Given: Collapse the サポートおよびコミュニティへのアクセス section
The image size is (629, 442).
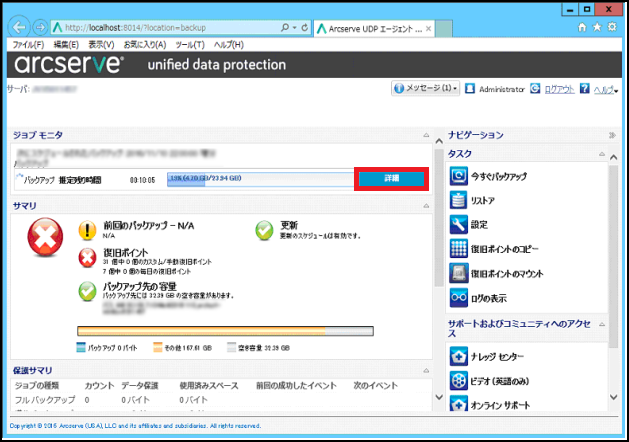Looking at the screenshot, I should (602, 324).
